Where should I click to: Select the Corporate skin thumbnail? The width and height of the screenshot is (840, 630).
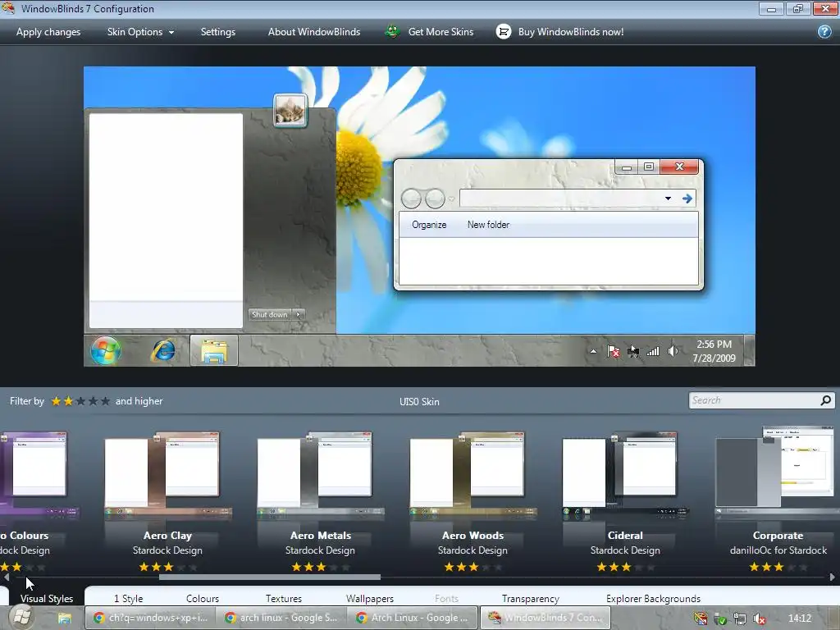[778, 472]
